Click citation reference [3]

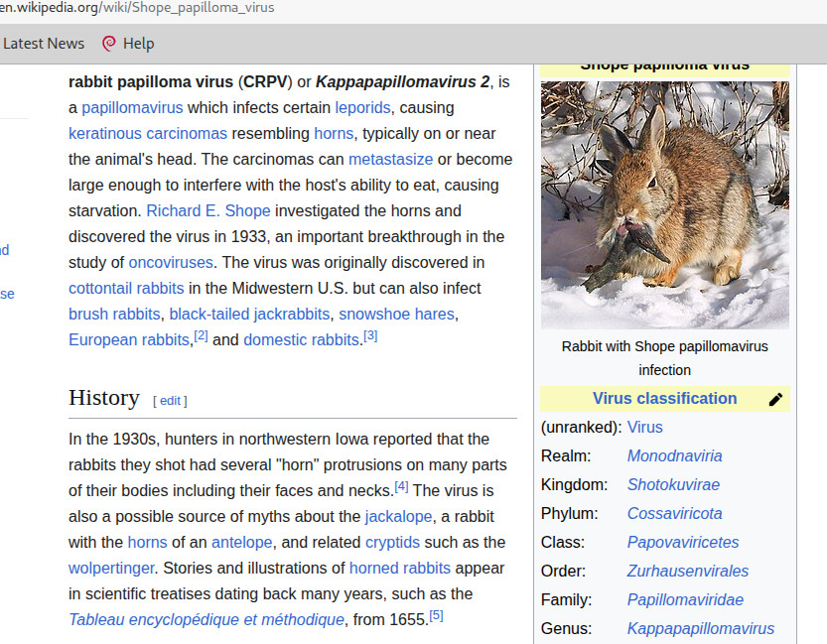click(370, 335)
